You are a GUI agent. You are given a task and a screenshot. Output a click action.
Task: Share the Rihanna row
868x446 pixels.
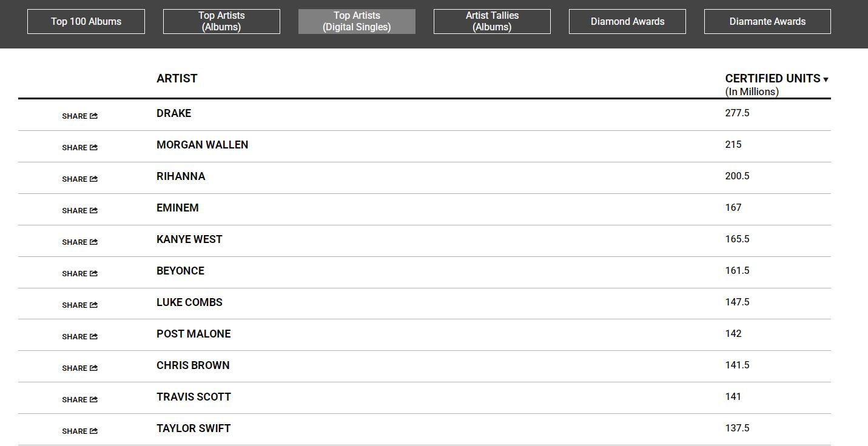[x=93, y=179]
